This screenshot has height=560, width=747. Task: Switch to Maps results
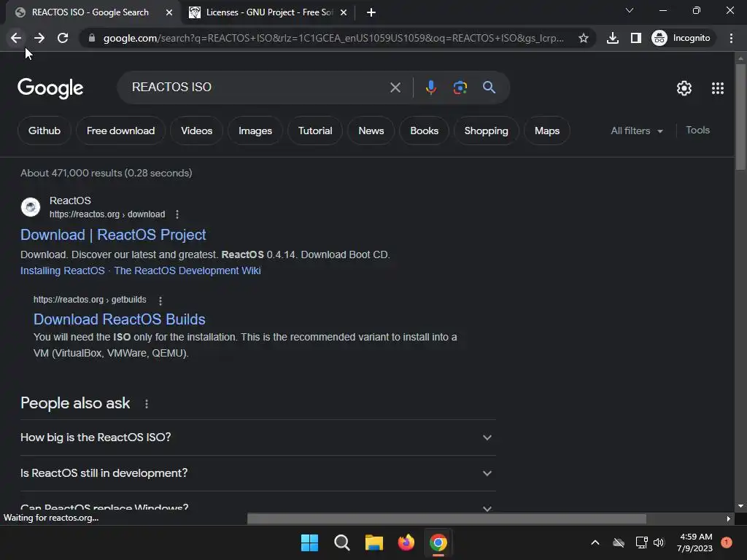click(x=546, y=131)
